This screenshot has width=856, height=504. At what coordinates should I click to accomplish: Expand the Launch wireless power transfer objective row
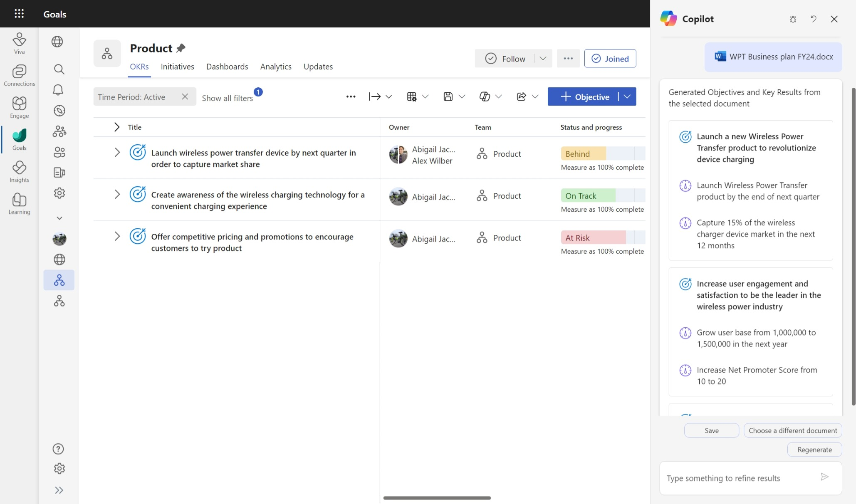117,153
